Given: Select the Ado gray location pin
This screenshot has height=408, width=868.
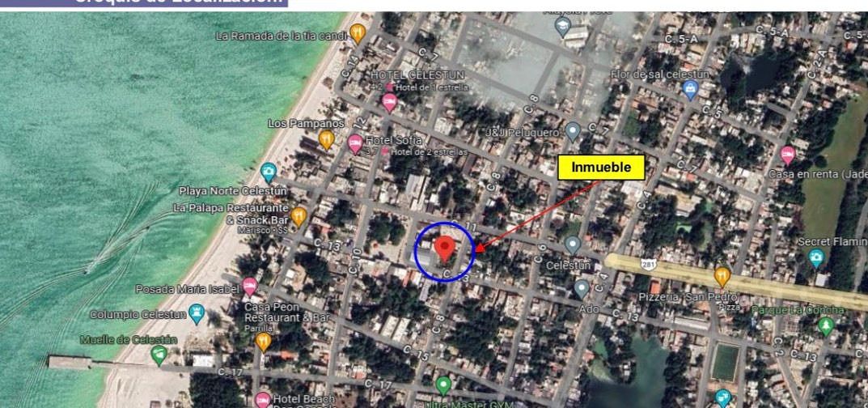Looking at the screenshot, I should pos(582,288).
